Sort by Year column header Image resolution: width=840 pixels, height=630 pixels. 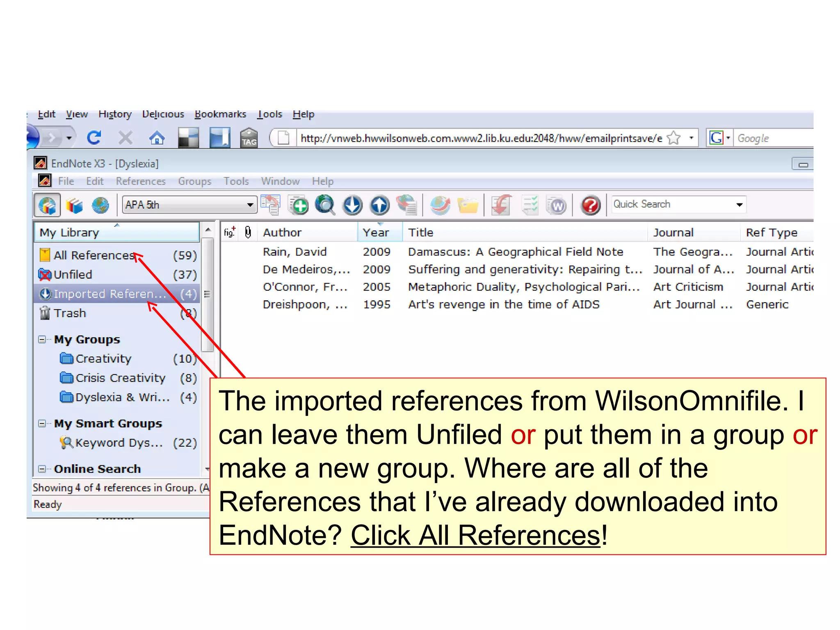pyautogui.click(x=380, y=232)
